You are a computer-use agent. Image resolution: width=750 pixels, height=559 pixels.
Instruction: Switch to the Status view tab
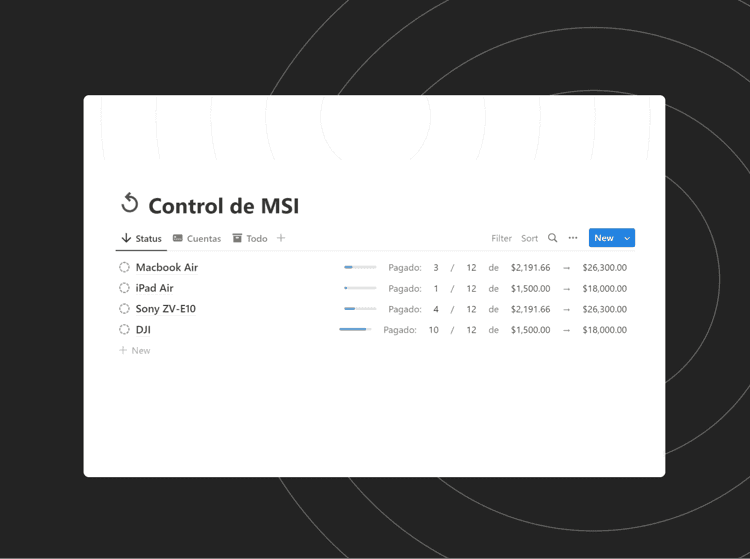[x=141, y=239]
